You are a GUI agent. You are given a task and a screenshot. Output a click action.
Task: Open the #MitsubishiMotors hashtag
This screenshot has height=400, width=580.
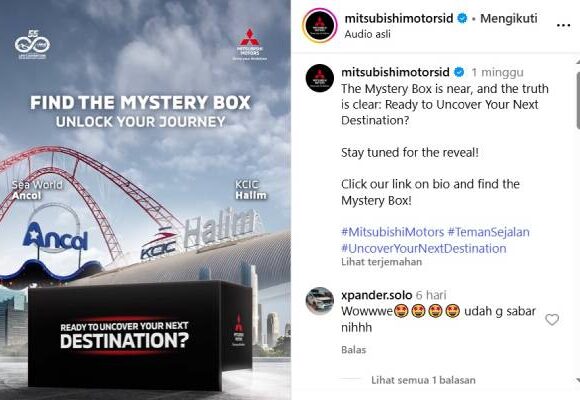392,232
